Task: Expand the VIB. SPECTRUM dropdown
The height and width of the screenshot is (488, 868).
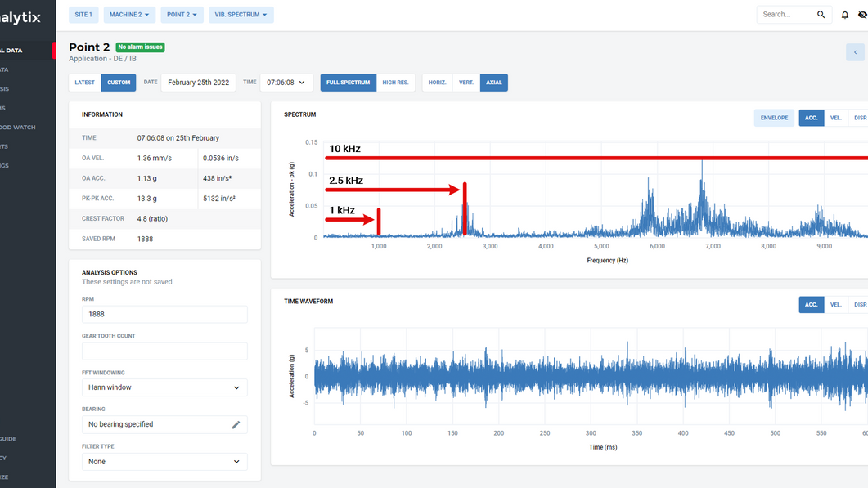Action: (x=241, y=14)
